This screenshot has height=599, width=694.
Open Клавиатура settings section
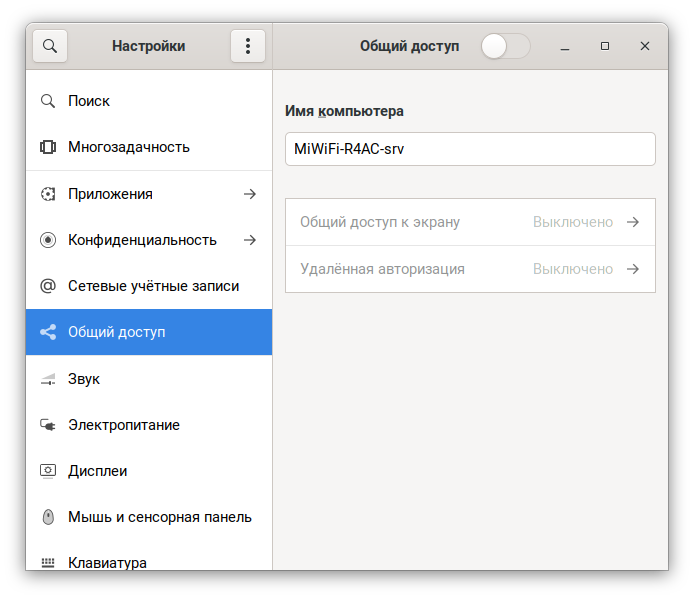coord(107,562)
